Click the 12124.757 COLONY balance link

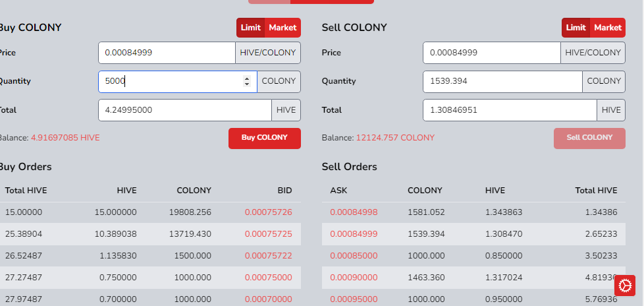pos(395,138)
